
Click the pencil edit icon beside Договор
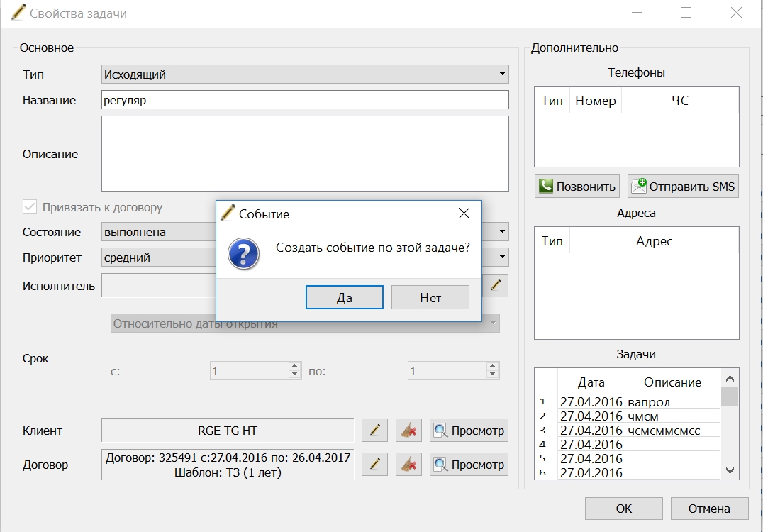click(374, 465)
